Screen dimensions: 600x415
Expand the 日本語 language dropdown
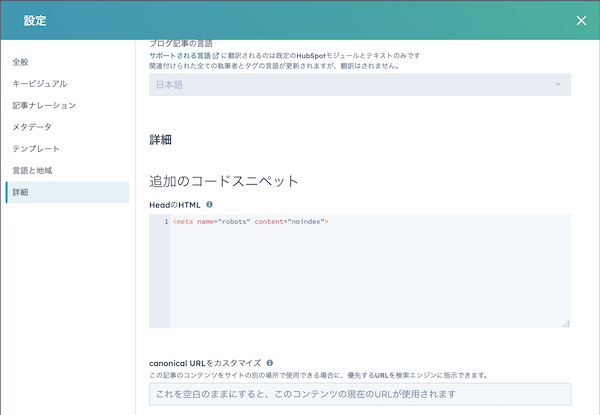pos(360,85)
